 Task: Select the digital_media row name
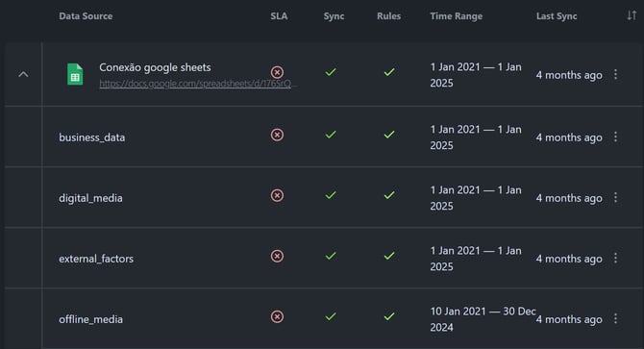pyautogui.click(x=90, y=198)
